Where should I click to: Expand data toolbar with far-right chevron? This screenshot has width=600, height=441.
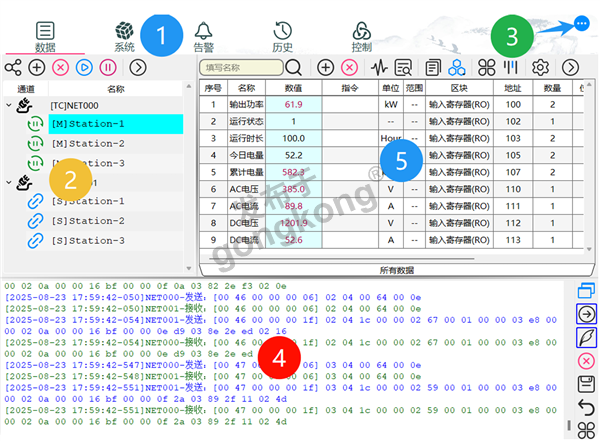coord(571,67)
